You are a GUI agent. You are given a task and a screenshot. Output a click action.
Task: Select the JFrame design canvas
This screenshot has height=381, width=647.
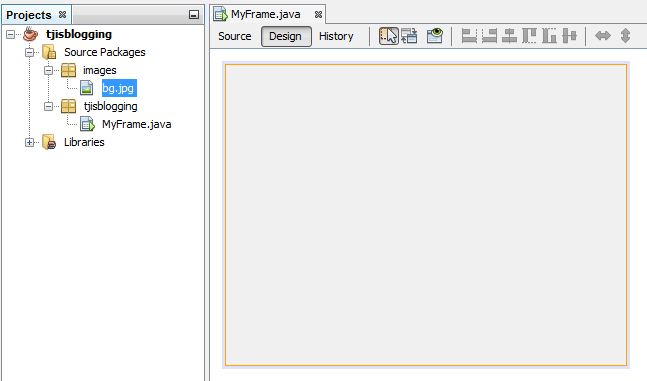tap(426, 215)
